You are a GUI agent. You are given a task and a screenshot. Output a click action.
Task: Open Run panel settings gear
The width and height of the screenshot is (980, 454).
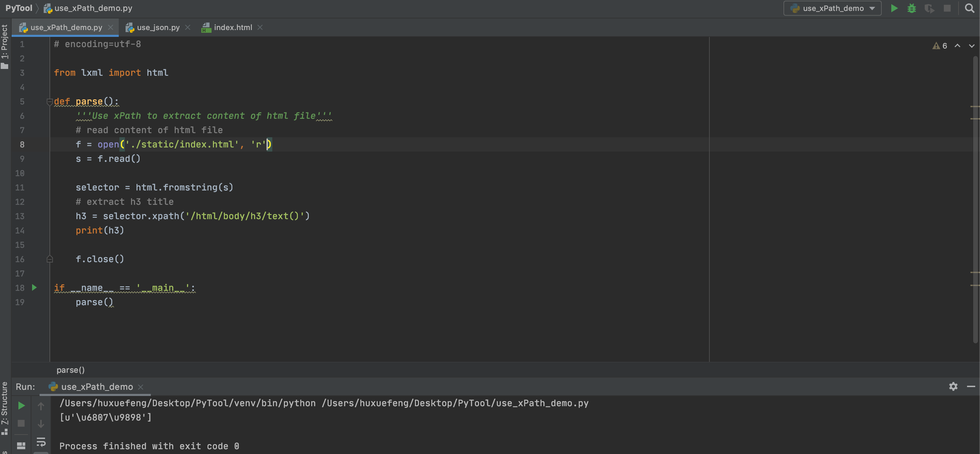[953, 387]
